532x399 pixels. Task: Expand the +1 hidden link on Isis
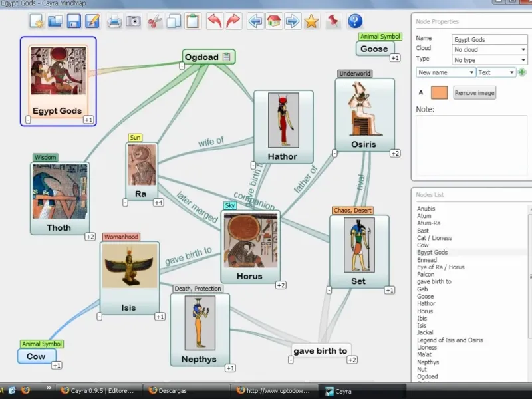pyautogui.click(x=160, y=317)
